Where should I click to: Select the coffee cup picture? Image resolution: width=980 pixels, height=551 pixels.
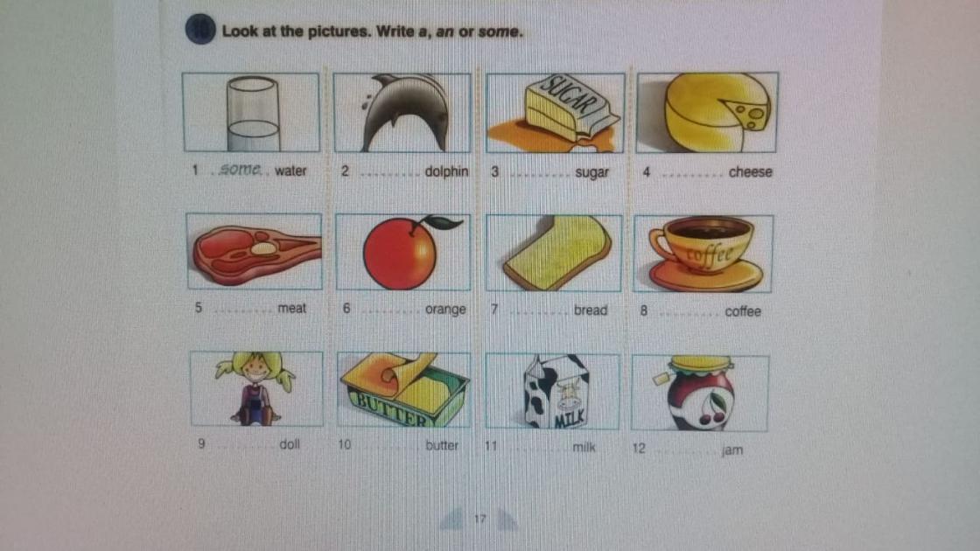[703, 255]
